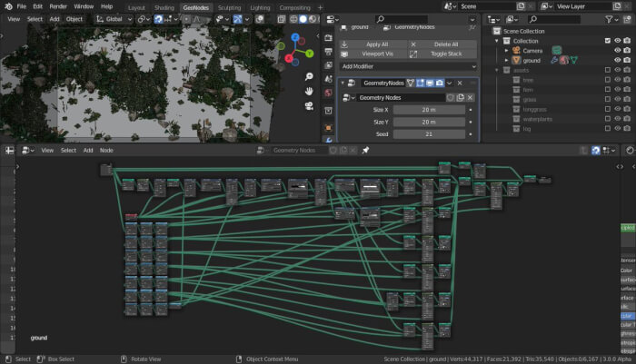
Task: Open the Render menu
Action: pyautogui.click(x=58, y=6)
